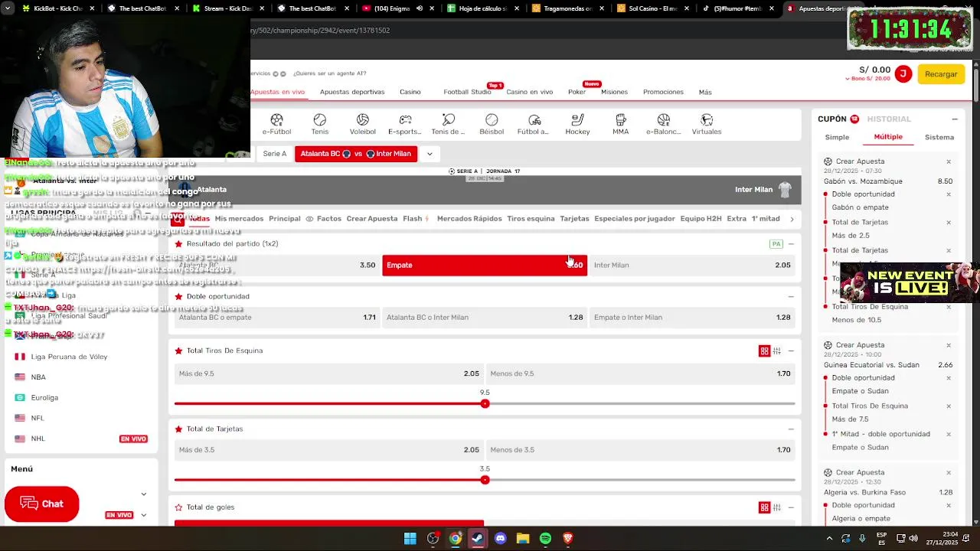Click the red J profile avatar

pyautogui.click(x=903, y=73)
